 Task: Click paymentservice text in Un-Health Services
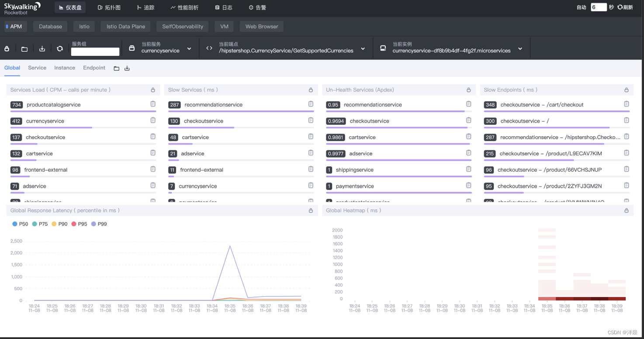click(355, 186)
